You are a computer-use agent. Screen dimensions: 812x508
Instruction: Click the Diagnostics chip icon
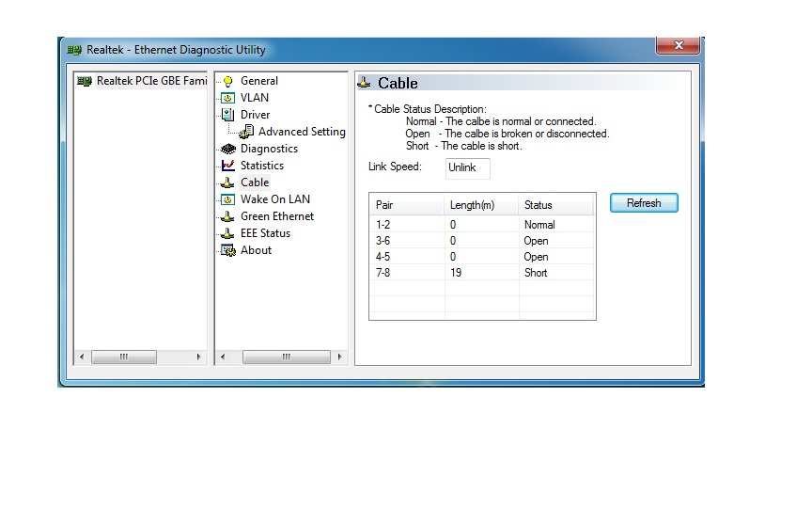pyautogui.click(x=227, y=149)
